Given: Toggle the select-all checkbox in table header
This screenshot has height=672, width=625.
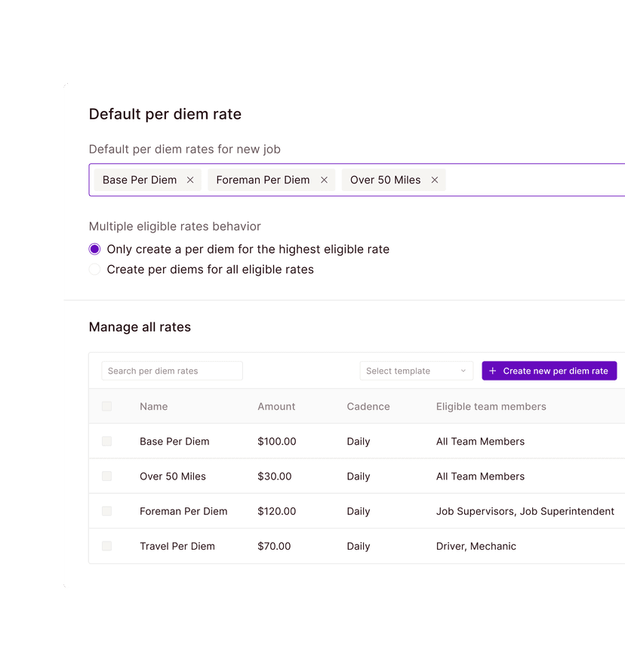Looking at the screenshot, I should (x=106, y=406).
